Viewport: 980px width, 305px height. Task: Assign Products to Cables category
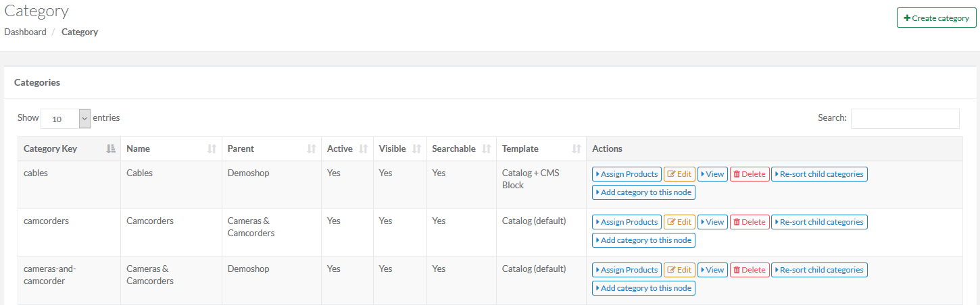pyautogui.click(x=627, y=174)
